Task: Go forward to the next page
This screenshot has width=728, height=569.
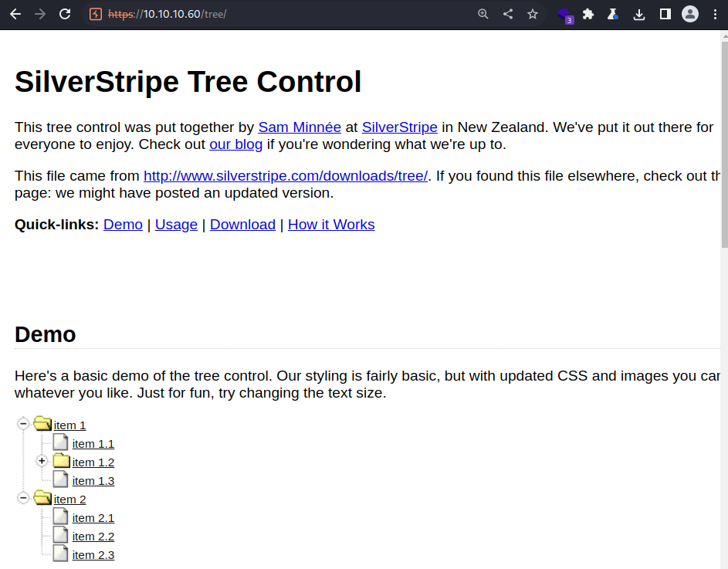Action: pyautogui.click(x=40, y=14)
